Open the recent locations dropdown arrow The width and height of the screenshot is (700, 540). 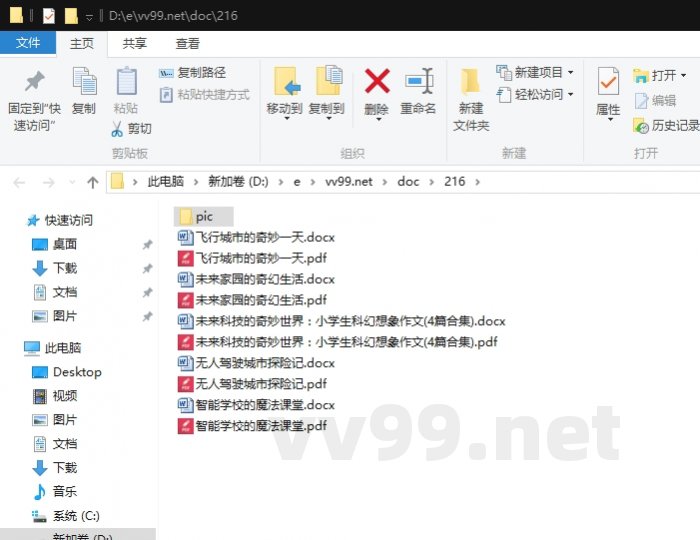pos(72,182)
